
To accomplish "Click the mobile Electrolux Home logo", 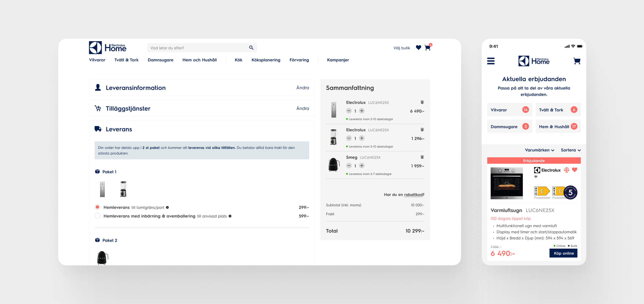I will point(534,61).
